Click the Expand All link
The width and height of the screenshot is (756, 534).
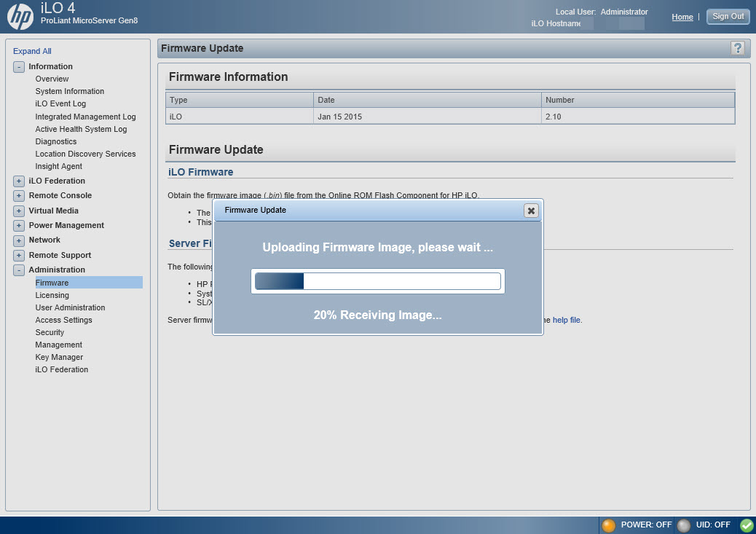tap(32, 51)
